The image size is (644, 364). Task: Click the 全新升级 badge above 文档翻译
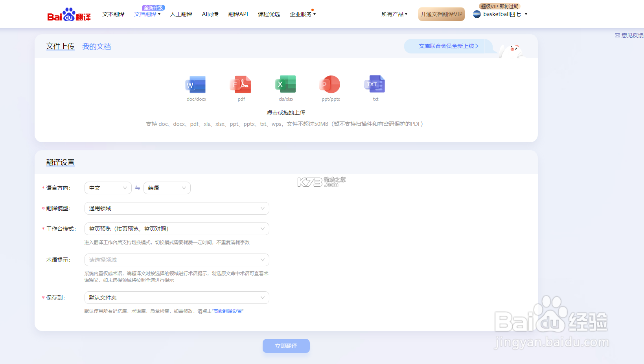pyautogui.click(x=153, y=7)
